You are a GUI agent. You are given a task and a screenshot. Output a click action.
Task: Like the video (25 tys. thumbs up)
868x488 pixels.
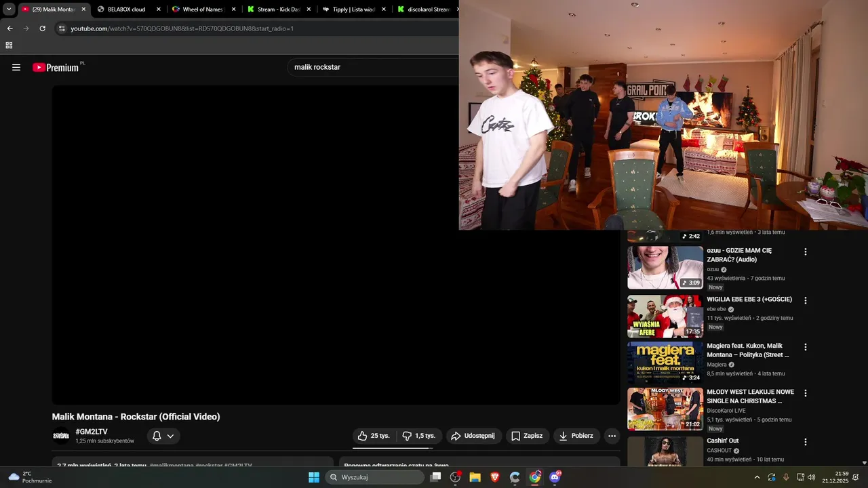[374, 436]
